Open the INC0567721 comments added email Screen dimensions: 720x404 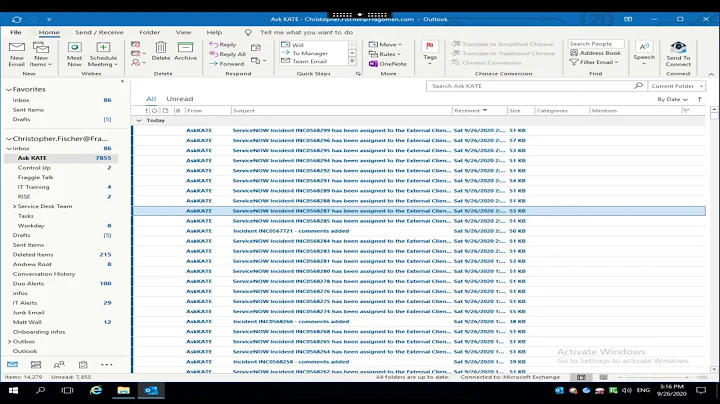point(419,231)
